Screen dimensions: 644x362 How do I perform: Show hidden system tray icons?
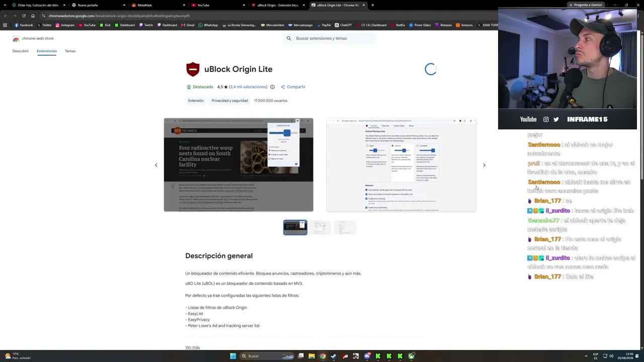pyautogui.click(x=587, y=356)
